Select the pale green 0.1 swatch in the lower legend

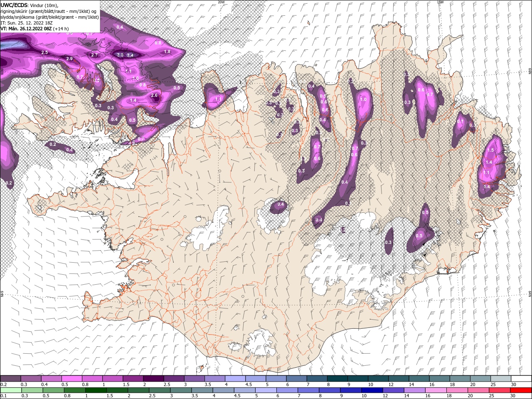point(11,390)
